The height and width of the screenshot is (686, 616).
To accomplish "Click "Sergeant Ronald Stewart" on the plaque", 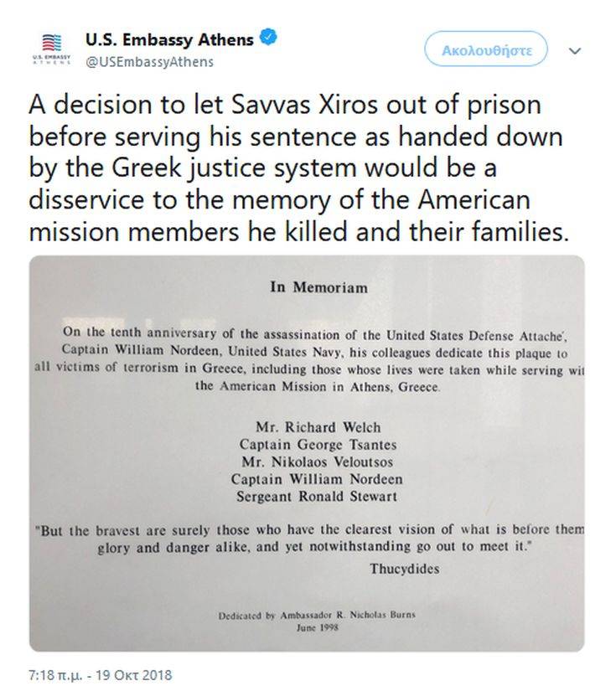I will 320,497.
